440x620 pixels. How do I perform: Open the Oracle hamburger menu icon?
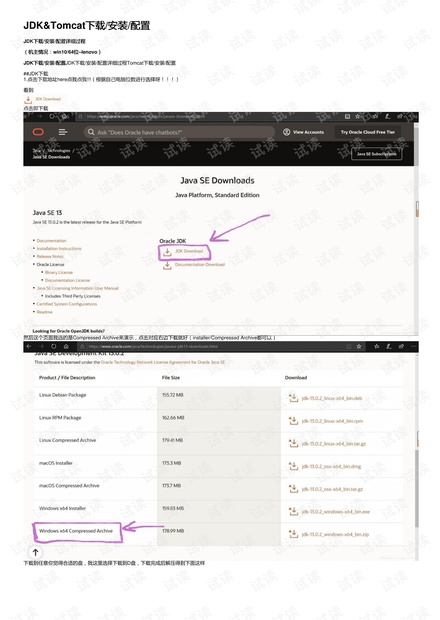coord(63,132)
